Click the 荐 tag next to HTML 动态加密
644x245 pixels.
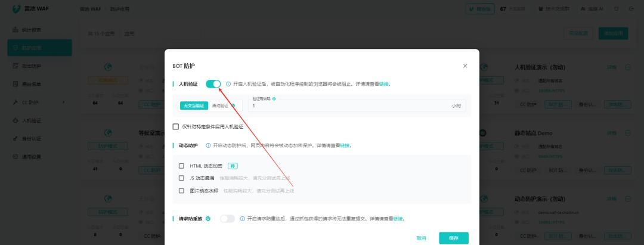233,166
